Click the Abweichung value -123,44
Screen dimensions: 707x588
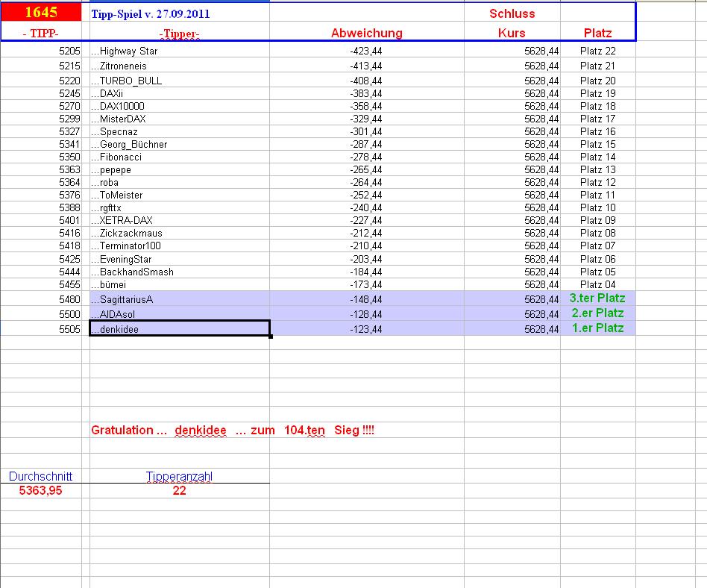pyautogui.click(x=365, y=328)
